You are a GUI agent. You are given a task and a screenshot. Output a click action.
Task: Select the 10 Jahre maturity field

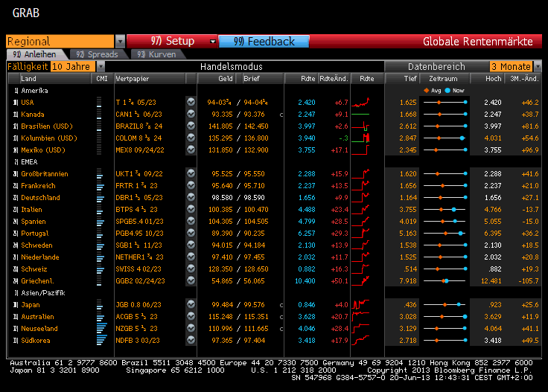73,66
